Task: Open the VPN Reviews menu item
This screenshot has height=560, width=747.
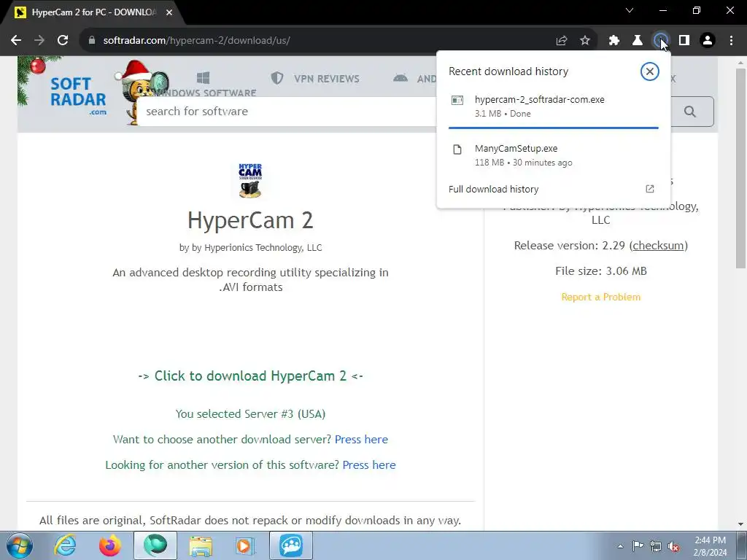Action: pyautogui.click(x=315, y=79)
